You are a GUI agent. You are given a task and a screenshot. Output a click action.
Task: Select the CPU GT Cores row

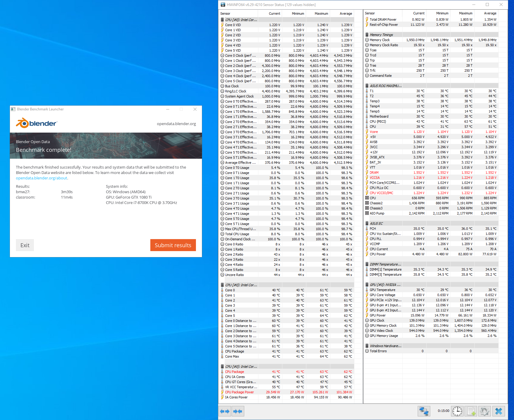click(x=287, y=382)
